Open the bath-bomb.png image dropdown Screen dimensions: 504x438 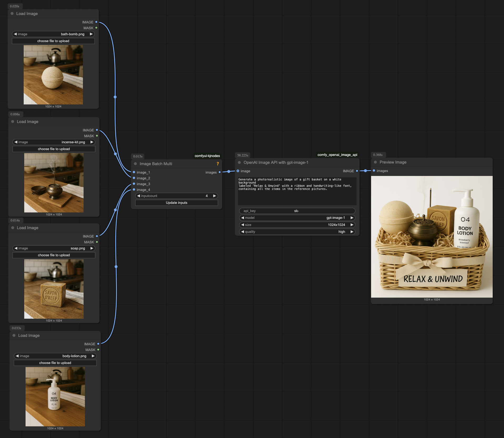53,34
